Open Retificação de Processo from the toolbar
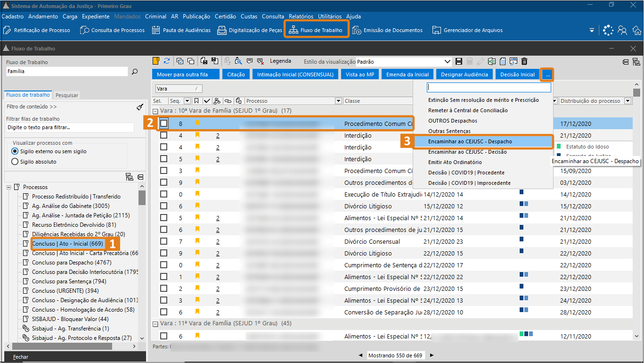 (x=37, y=30)
